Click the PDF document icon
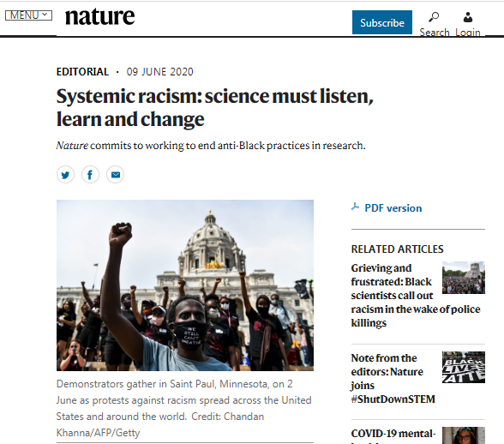This screenshot has height=444, width=504. [355, 207]
